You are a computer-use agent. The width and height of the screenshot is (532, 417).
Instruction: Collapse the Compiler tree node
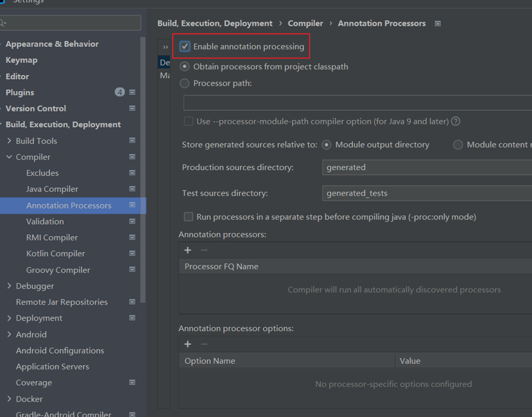(9, 157)
